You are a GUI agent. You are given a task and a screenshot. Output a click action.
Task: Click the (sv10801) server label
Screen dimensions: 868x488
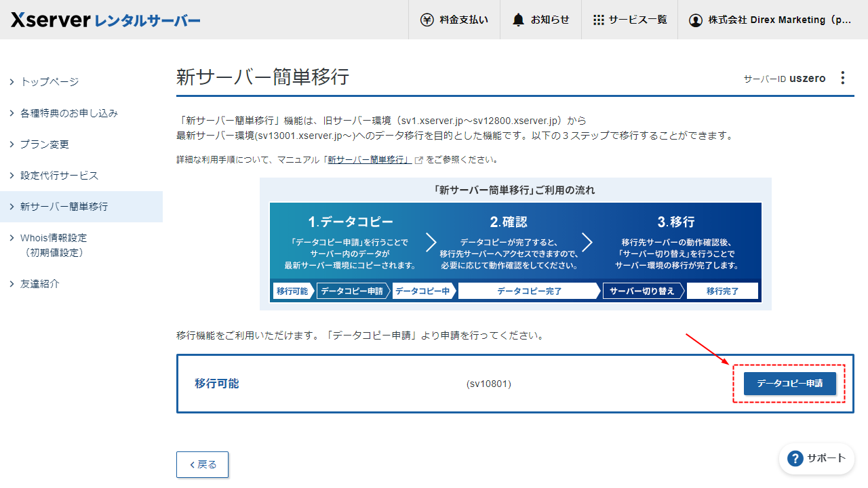click(489, 384)
